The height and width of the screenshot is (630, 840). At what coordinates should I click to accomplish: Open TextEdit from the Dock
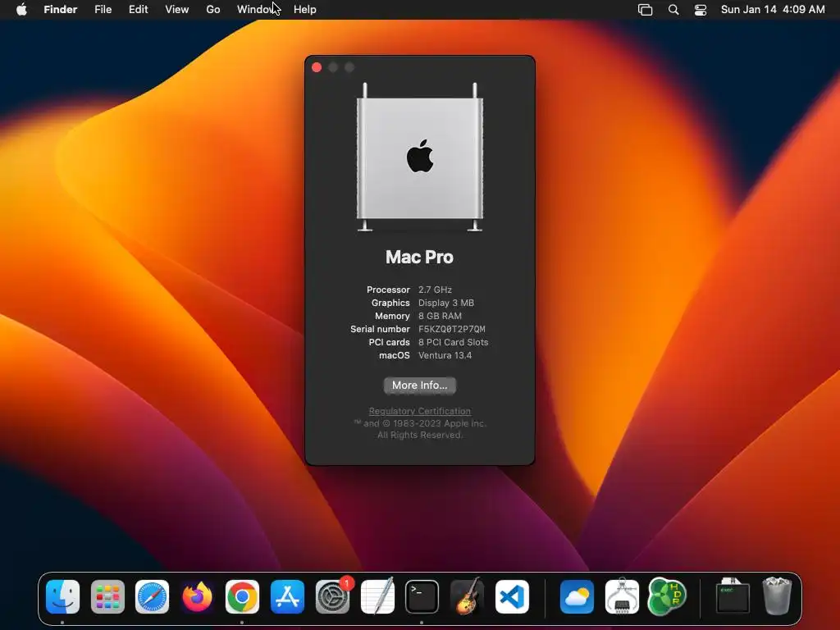click(377, 596)
